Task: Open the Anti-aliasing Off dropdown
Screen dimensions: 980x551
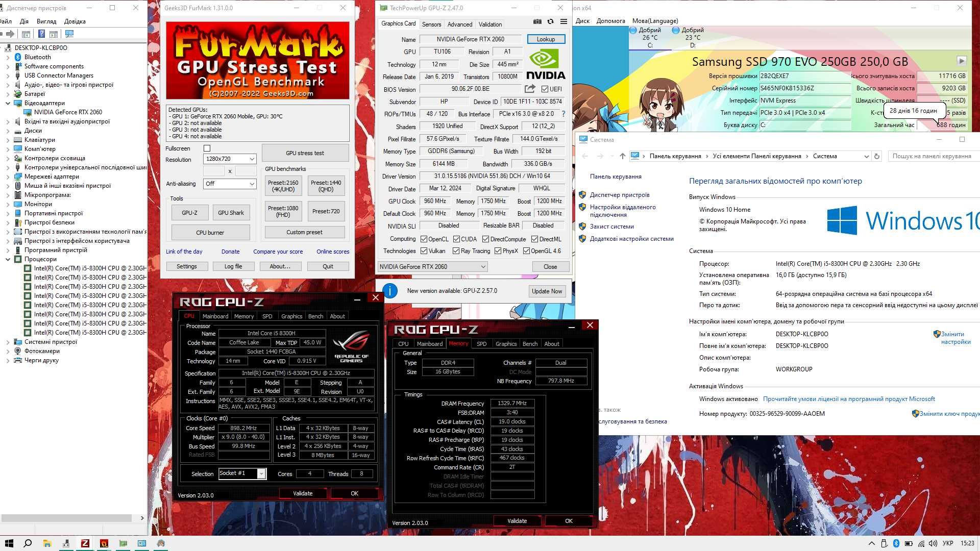Action: click(229, 184)
